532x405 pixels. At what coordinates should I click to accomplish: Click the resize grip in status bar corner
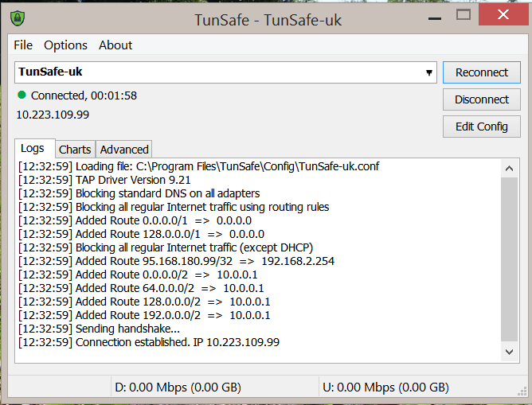[522, 391]
